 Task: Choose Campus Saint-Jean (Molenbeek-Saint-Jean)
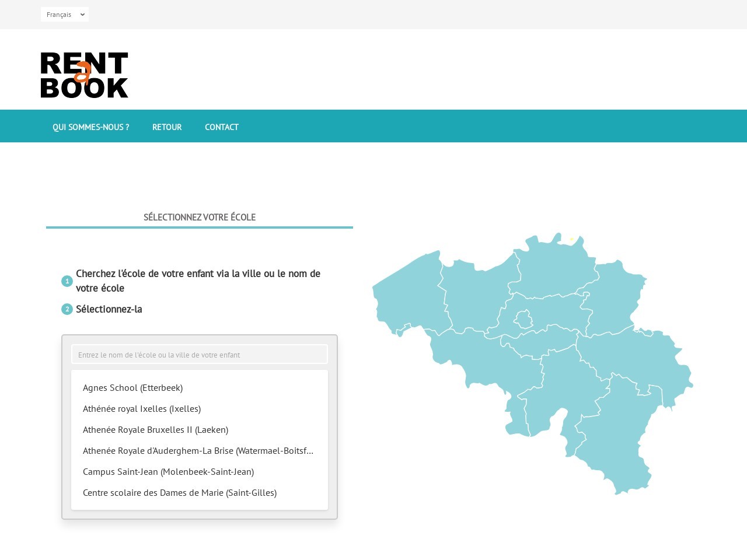coord(200,472)
